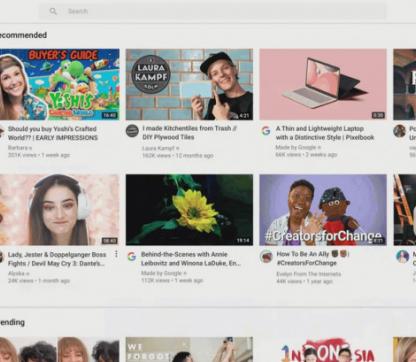
Task: Click the Trending section heading
Action: click(12, 322)
